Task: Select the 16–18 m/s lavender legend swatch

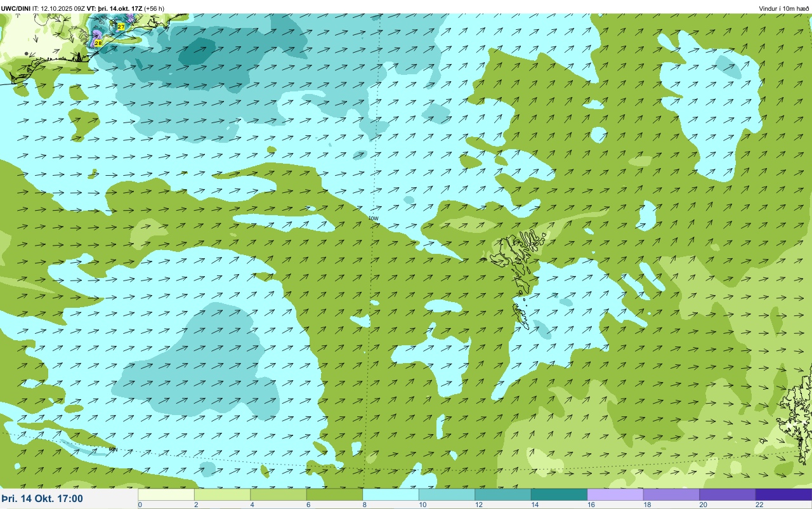Action: point(615,494)
